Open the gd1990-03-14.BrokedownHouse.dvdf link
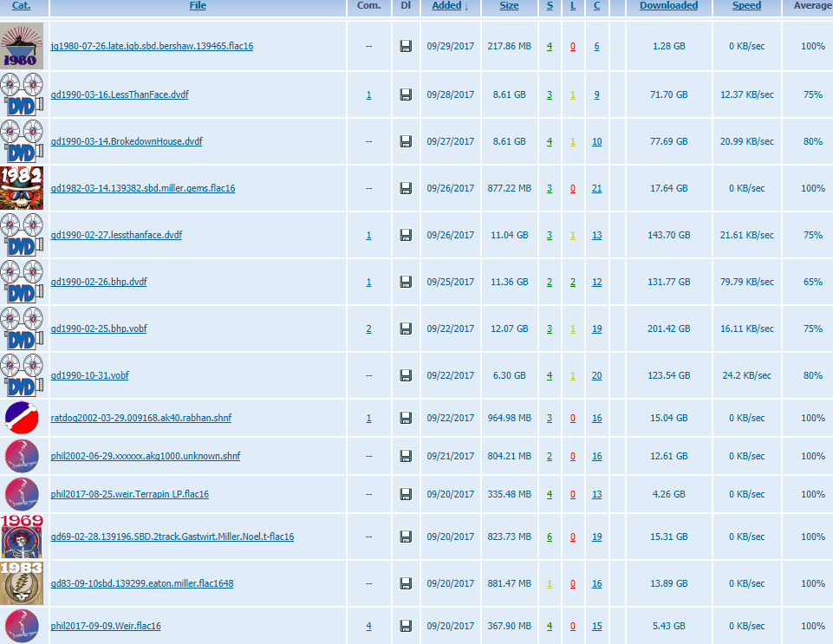 [x=127, y=141]
